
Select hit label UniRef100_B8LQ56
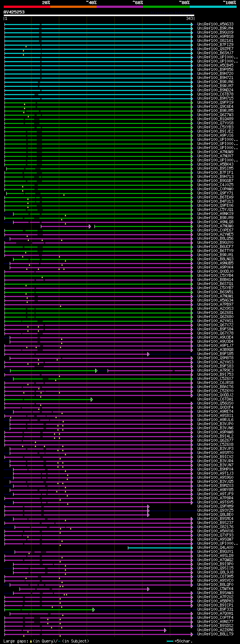(x=215, y=239)
